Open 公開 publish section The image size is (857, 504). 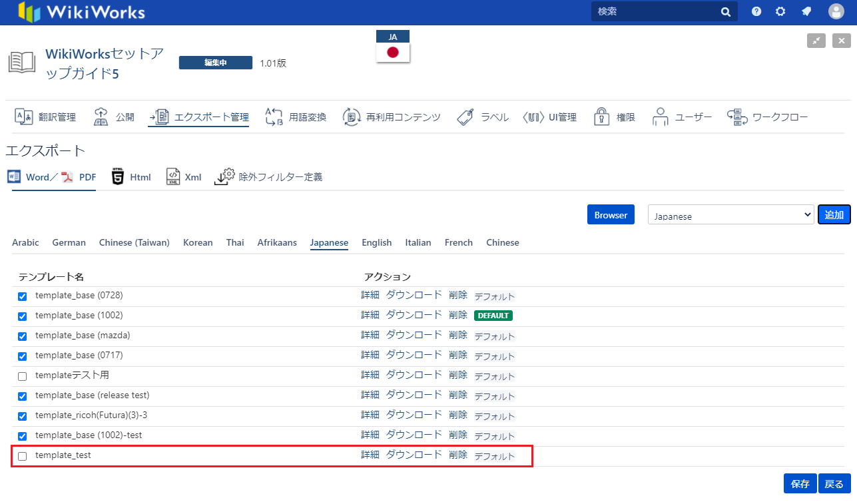click(113, 117)
